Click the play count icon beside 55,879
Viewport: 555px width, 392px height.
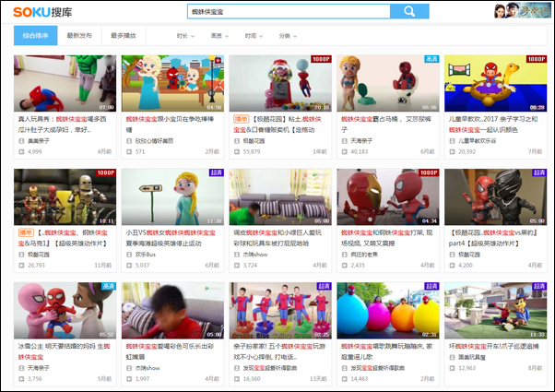tap(236, 152)
